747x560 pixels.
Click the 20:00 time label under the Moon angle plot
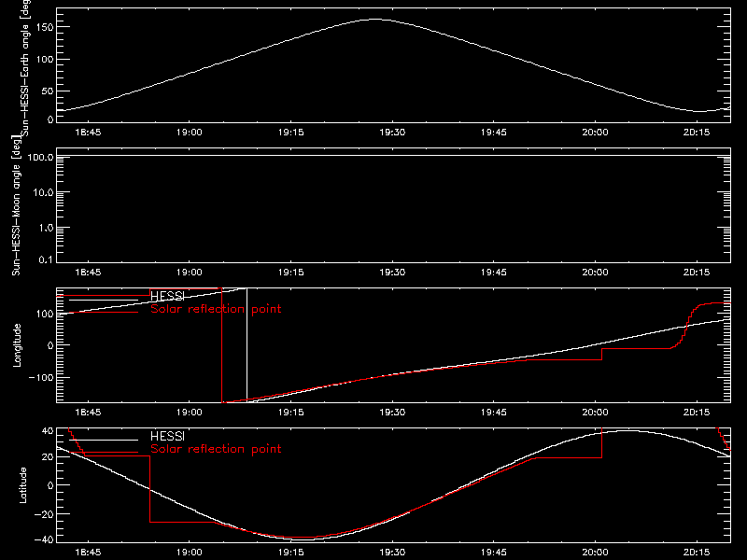[595, 272]
